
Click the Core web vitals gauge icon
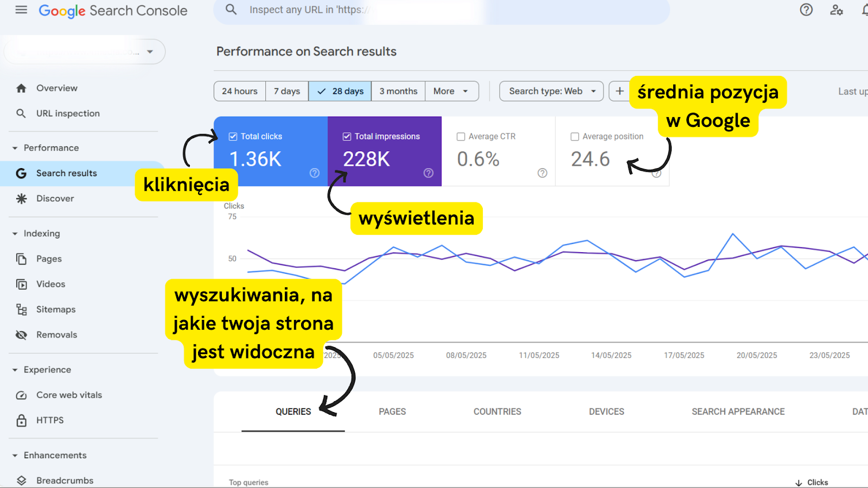pyautogui.click(x=21, y=395)
